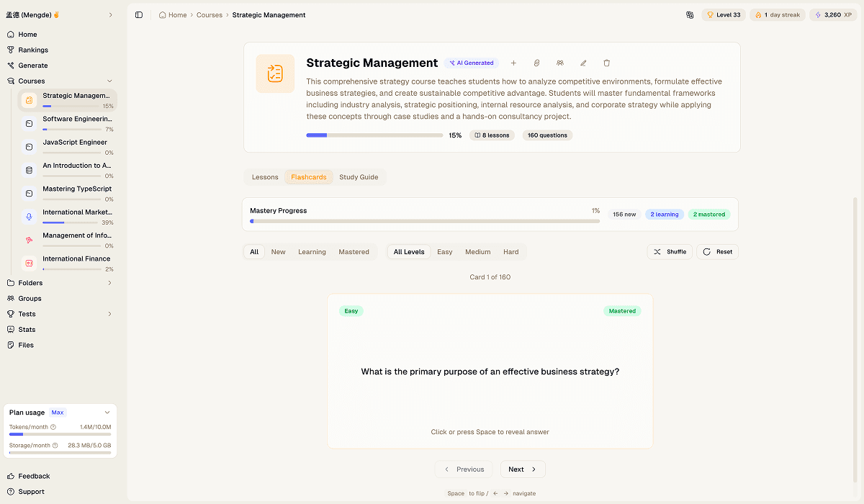The height and width of the screenshot is (504, 864).
Task: Click the Mastery Progress bar
Action: 425,221
